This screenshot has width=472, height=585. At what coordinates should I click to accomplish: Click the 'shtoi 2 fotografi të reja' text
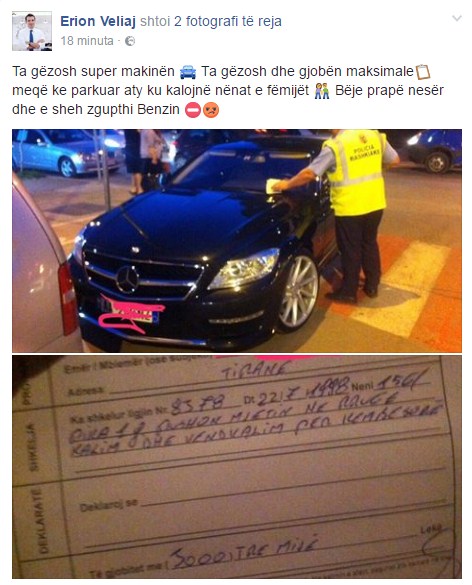tap(211, 21)
